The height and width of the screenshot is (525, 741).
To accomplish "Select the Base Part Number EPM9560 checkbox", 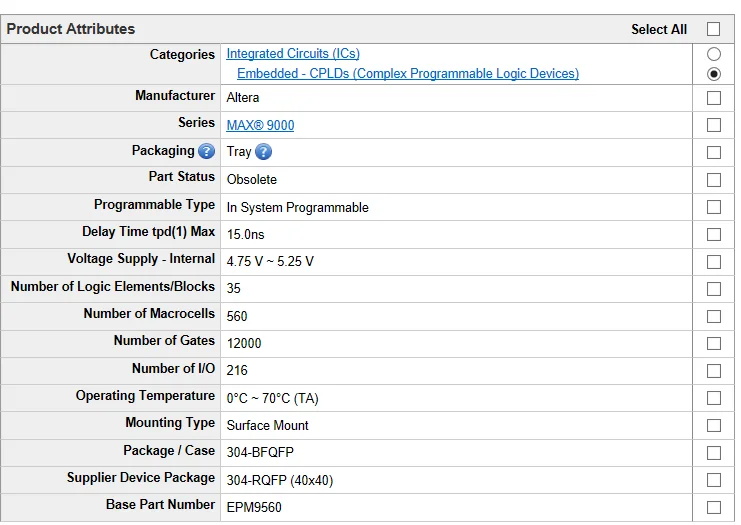I will point(713,507).
